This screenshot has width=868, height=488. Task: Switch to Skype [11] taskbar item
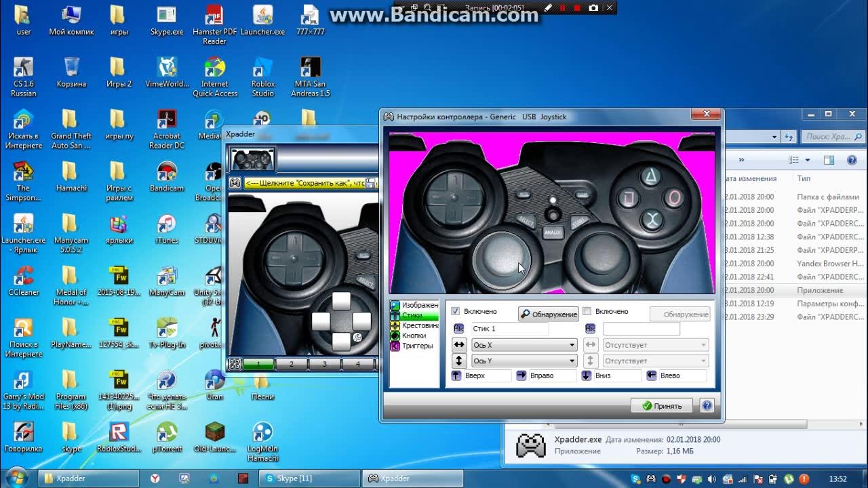[x=309, y=479]
